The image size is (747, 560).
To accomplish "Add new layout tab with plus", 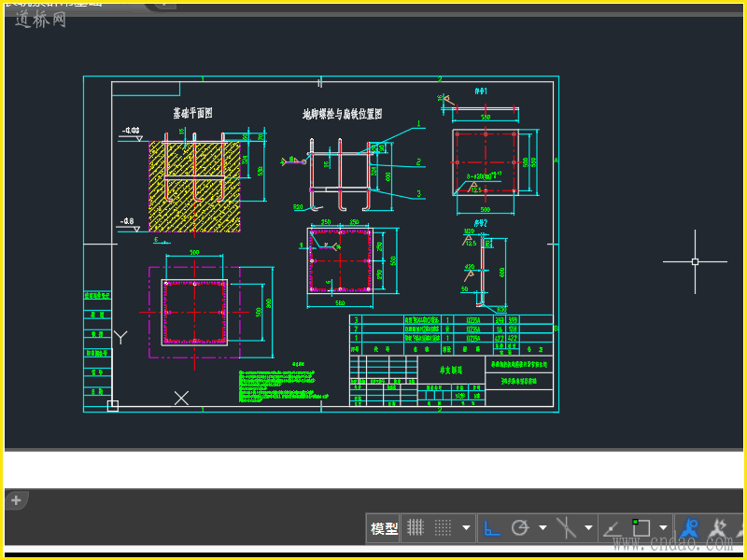I will pos(16,500).
